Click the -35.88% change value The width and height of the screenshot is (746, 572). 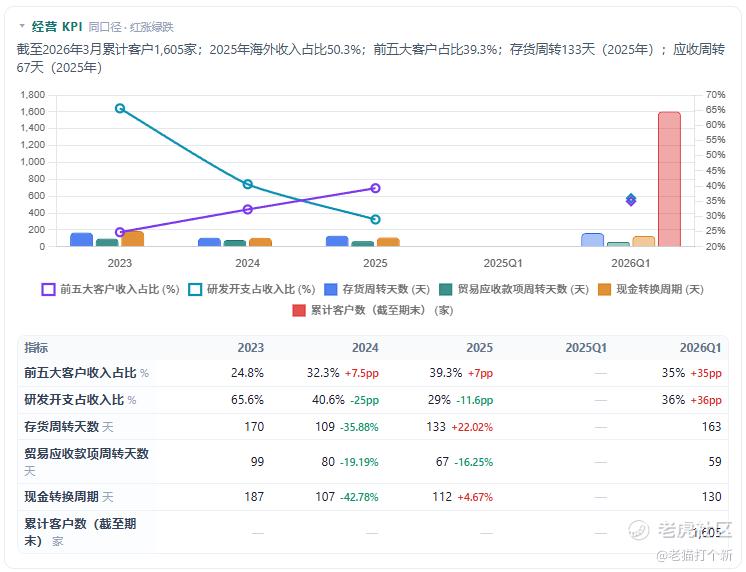pos(359,427)
